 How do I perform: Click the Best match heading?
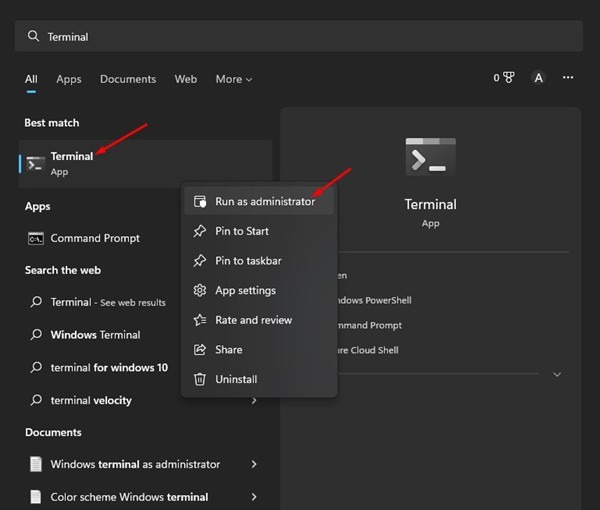tap(52, 123)
